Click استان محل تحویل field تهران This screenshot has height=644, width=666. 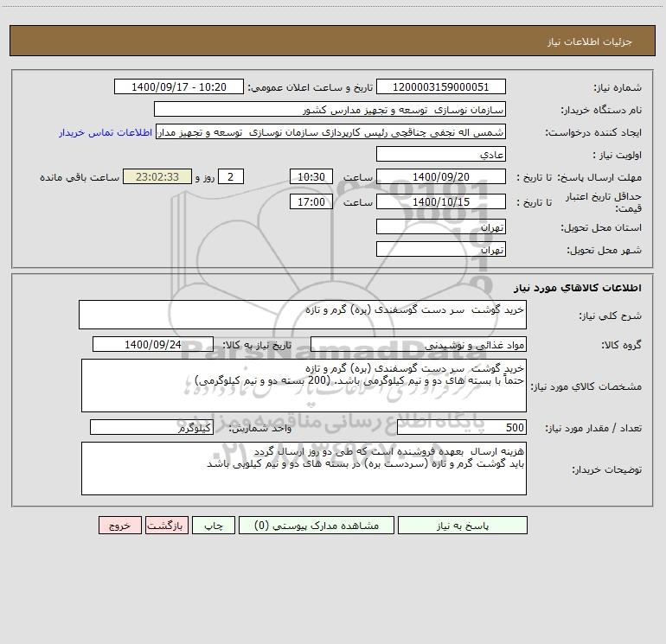click(x=441, y=226)
